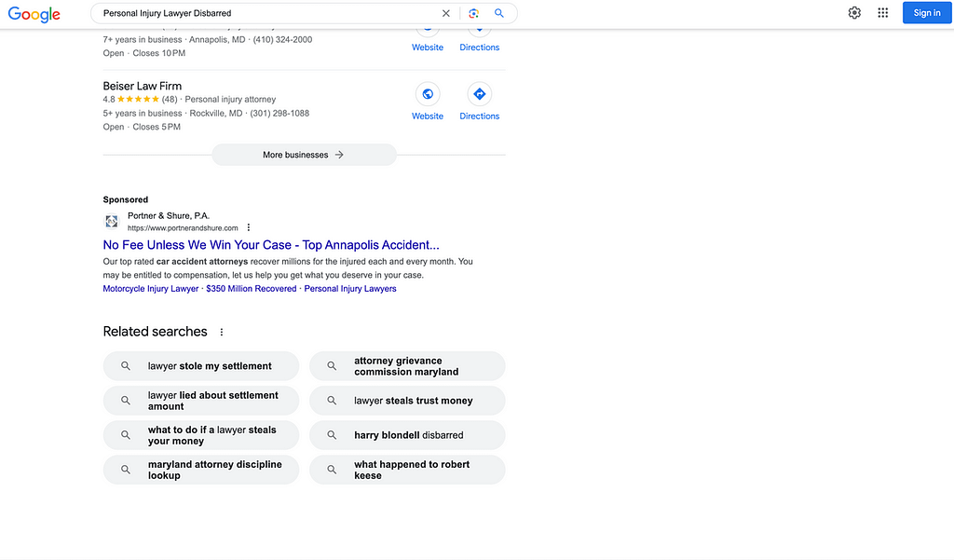Screen dimensions: 954x560
Task: Show More businesses
Action: 304,155
